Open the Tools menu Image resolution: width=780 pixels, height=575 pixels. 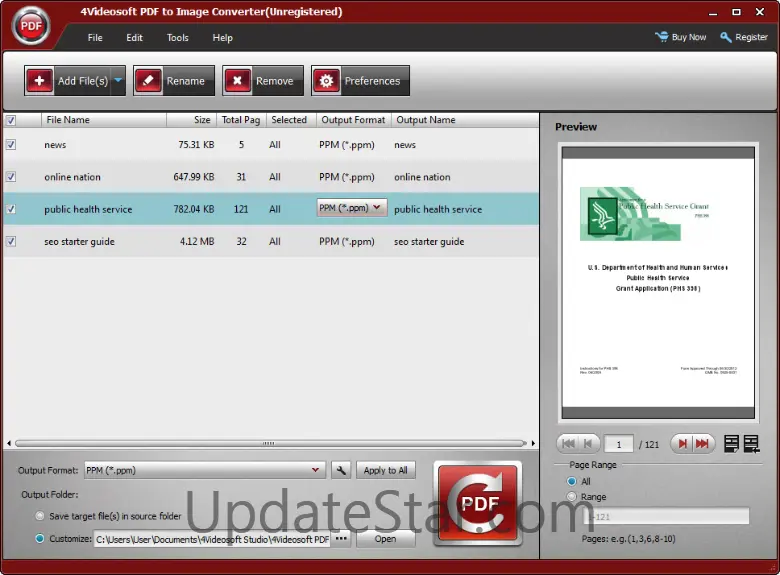tap(178, 38)
